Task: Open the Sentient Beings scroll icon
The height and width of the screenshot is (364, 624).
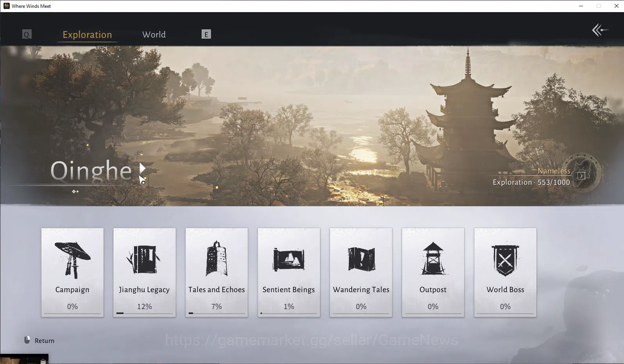Action: tap(289, 259)
